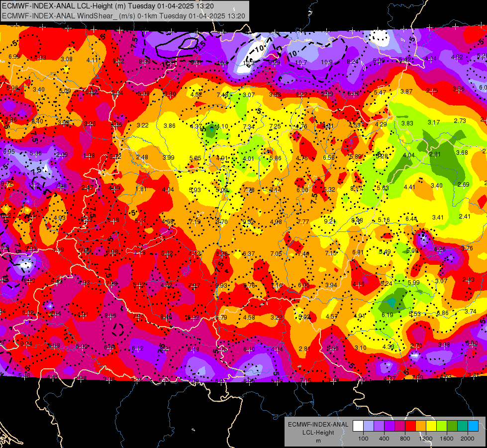
Task: Click the grid value 1.38
Action: [x=89, y=156]
